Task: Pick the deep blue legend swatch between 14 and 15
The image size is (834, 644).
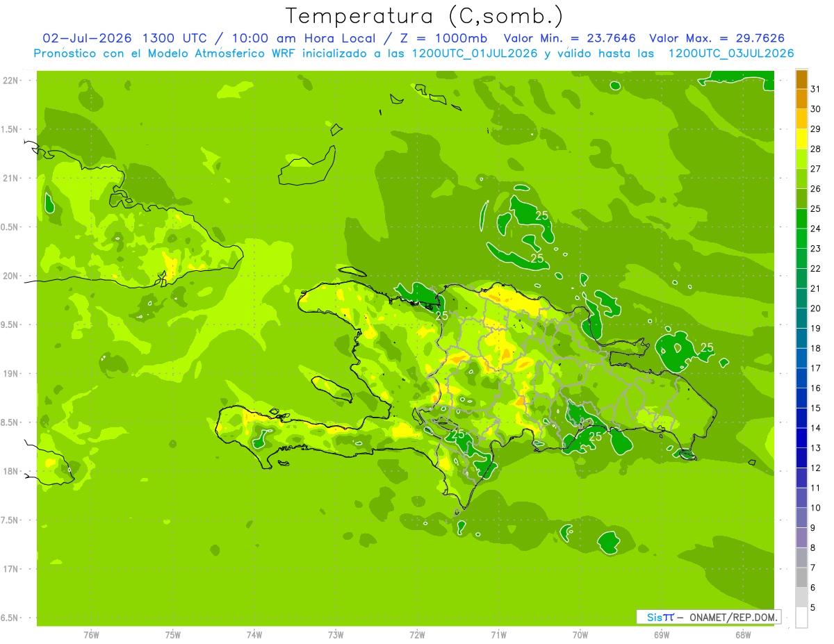Action: pos(801,418)
